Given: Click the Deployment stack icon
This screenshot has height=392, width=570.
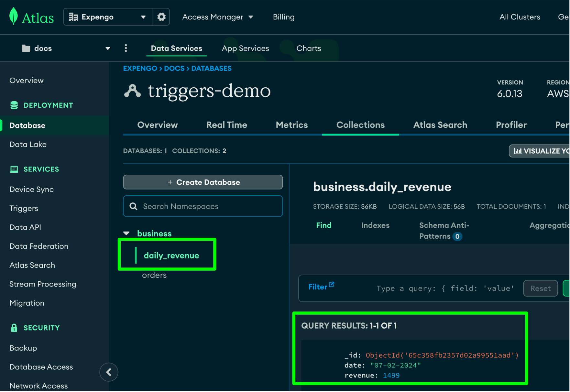Looking at the screenshot, I should point(14,105).
